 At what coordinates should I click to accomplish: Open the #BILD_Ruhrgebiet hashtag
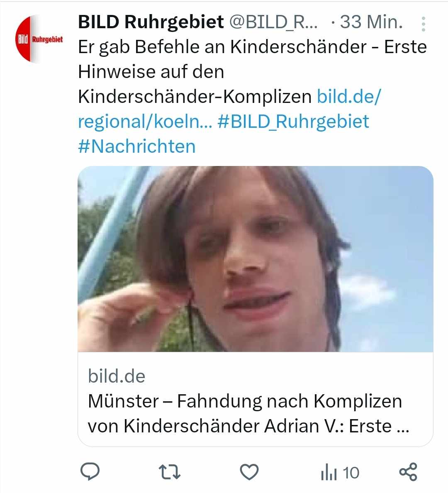click(x=293, y=122)
